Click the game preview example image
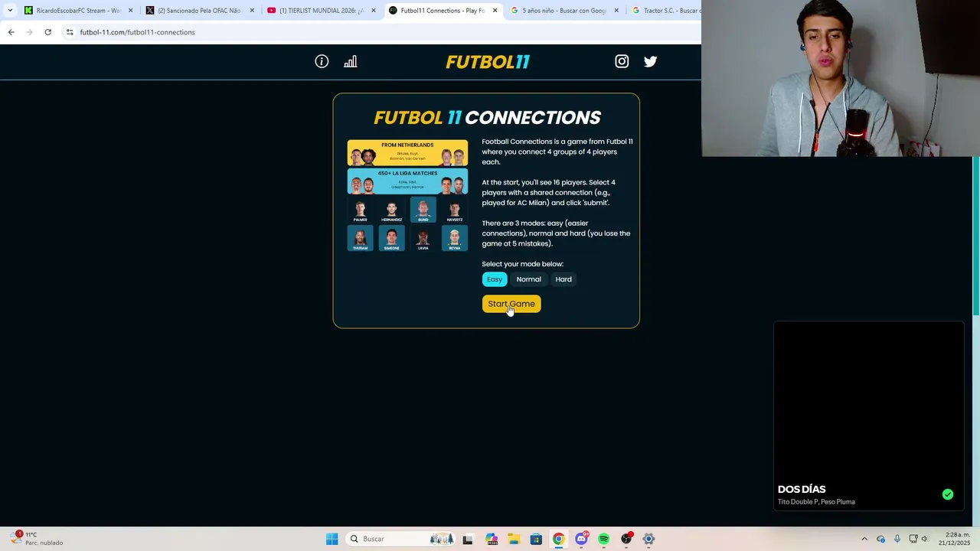 click(x=407, y=195)
